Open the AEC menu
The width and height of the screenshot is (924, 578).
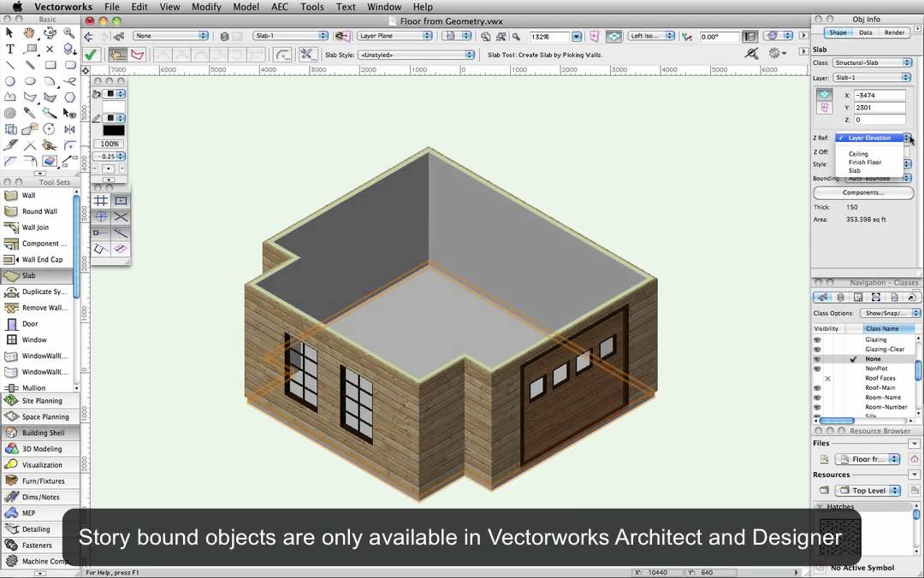coord(279,7)
